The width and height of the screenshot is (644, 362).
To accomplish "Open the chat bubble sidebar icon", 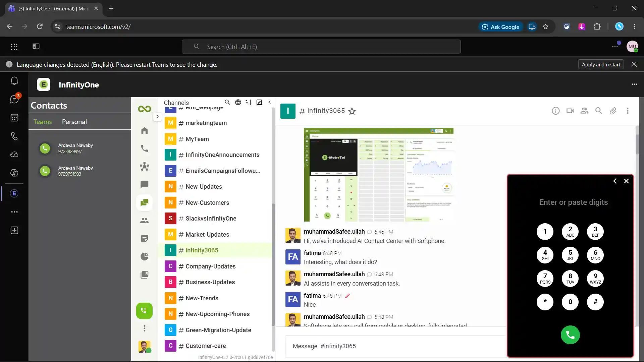I will (x=144, y=184).
